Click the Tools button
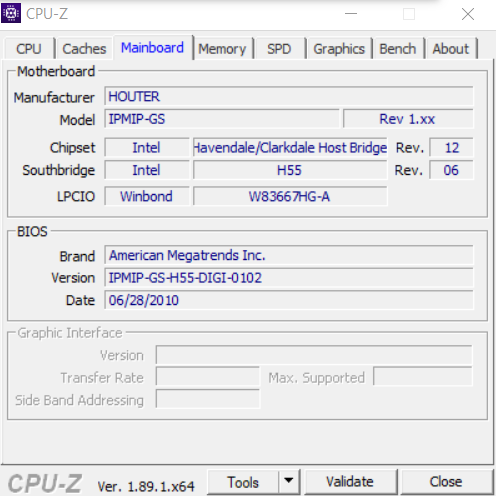This screenshot has height=496, width=496. pyautogui.click(x=243, y=482)
